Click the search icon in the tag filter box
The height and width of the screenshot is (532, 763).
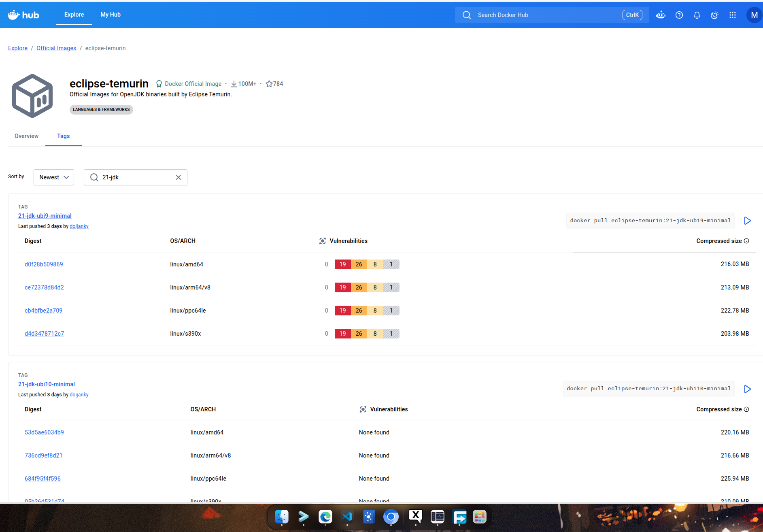(x=94, y=177)
